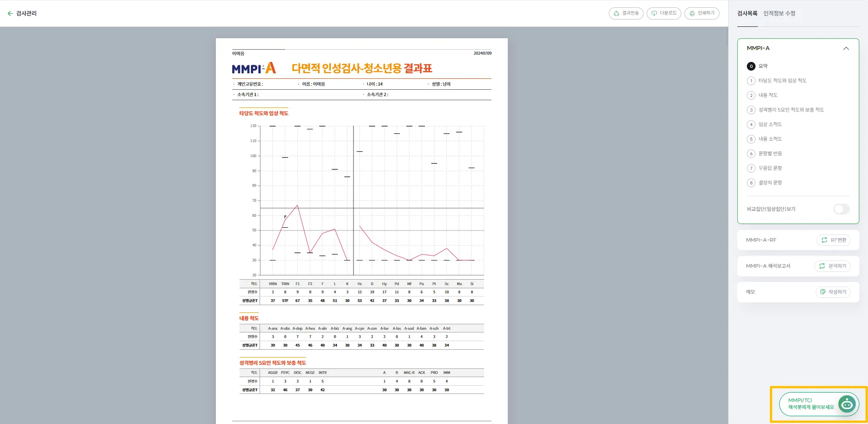Toggle the 비교집단(임상집단)보기 switch

pyautogui.click(x=842, y=209)
